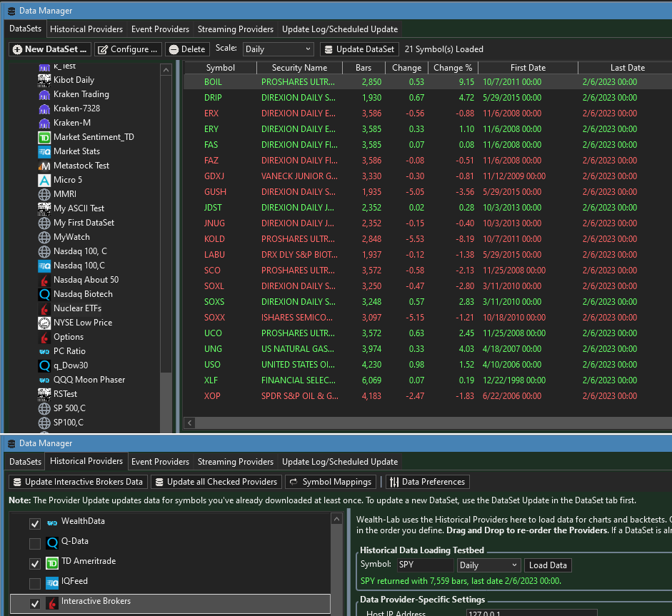The height and width of the screenshot is (616, 672).
Task: Click the Nuclear ETFs dataset icon
Action: click(x=44, y=308)
